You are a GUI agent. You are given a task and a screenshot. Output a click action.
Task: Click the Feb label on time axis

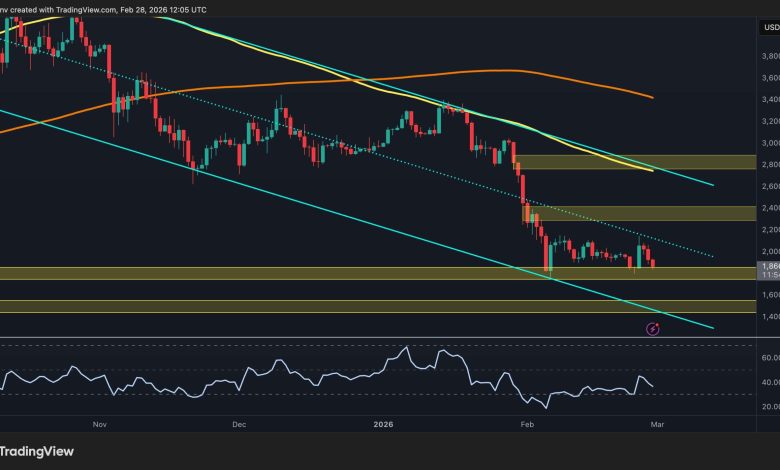point(525,424)
